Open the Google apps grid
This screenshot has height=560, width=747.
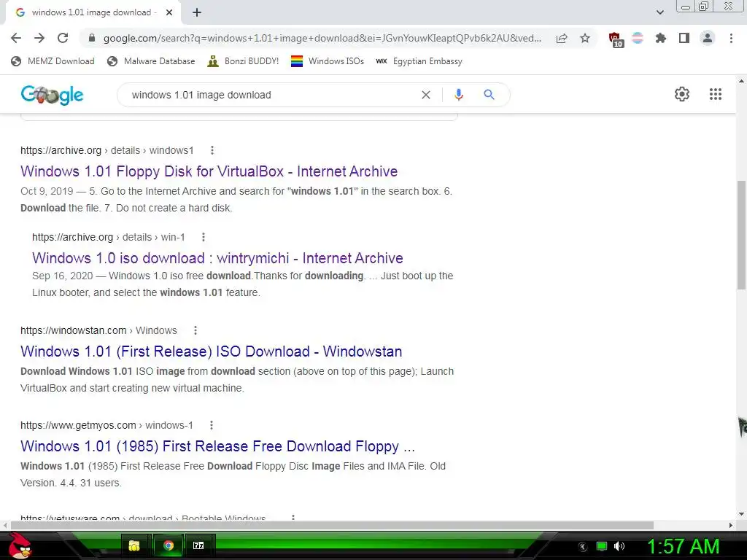[x=716, y=94]
